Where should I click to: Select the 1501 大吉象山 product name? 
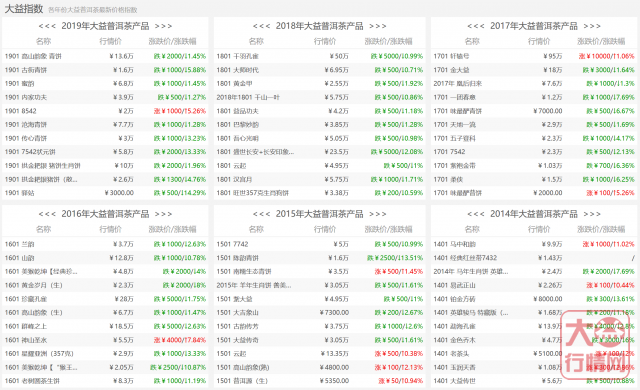coord(238,312)
